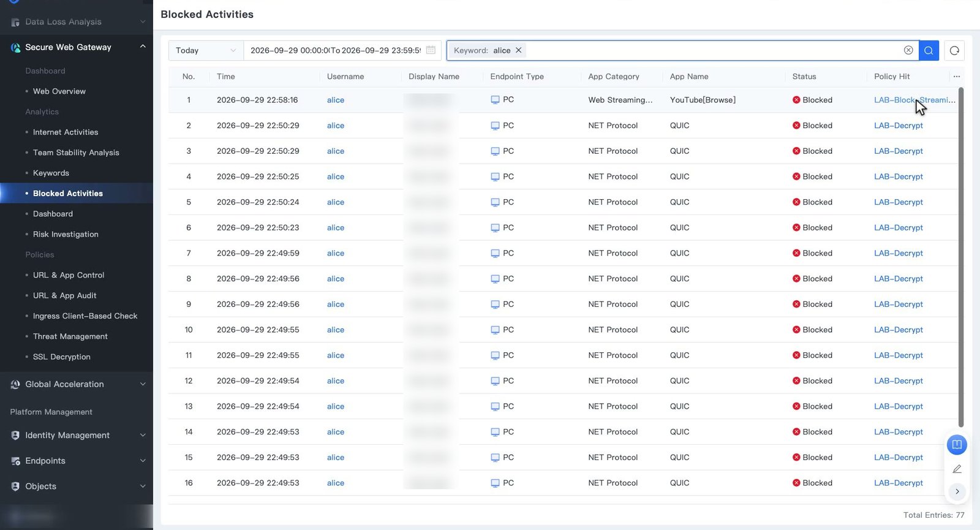Click the pencil edit floating icon
This screenshot has width=980, height=530.
[x=957, y=469]
